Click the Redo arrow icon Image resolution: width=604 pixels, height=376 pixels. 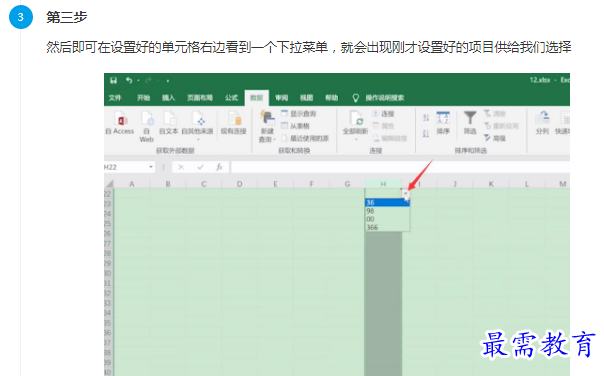click(x=148, y=80)
